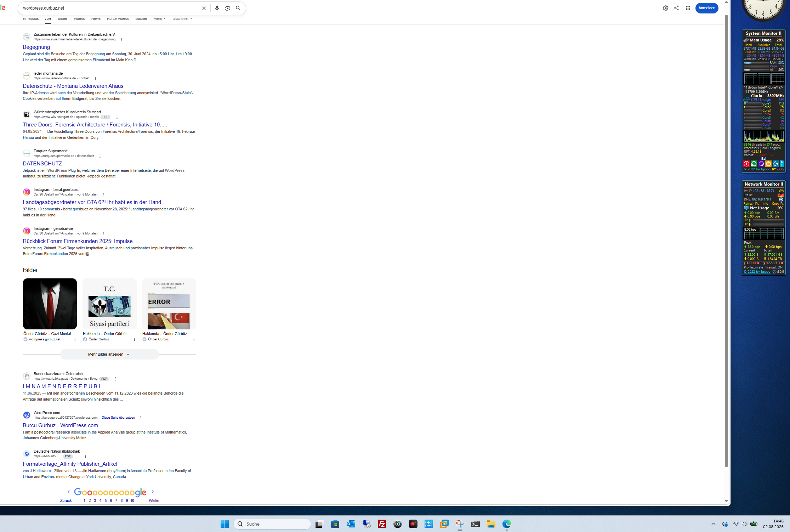Viewport: 790px width, 532px height.
Task: Open the Burcu Gürbüz - WordPress.com result
Action: [x=61, y=425]
